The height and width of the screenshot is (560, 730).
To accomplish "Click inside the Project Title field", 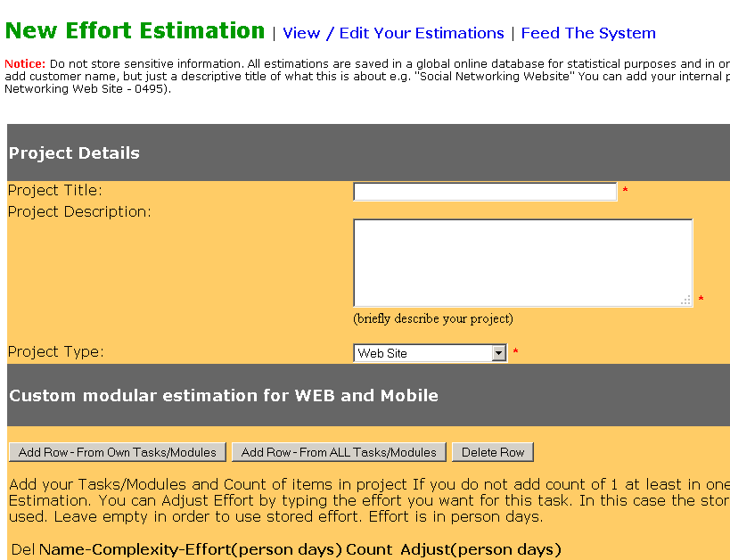I will [485, 191].
